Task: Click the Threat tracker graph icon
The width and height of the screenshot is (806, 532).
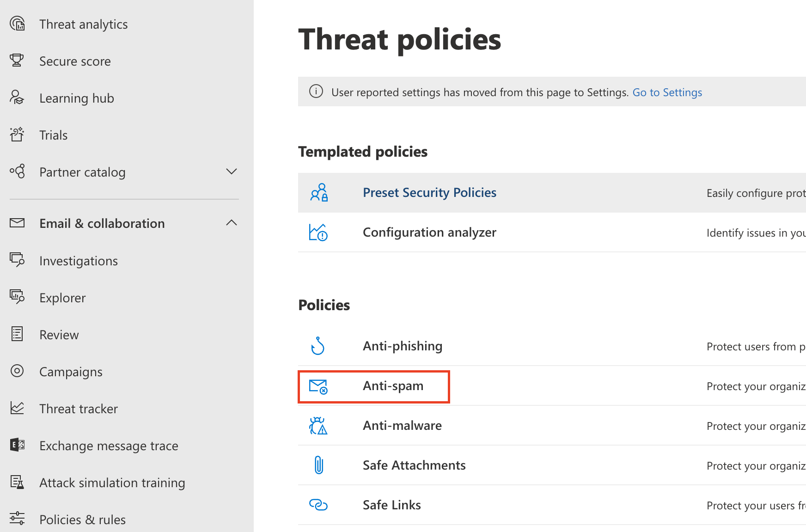Action: (17, 408)
